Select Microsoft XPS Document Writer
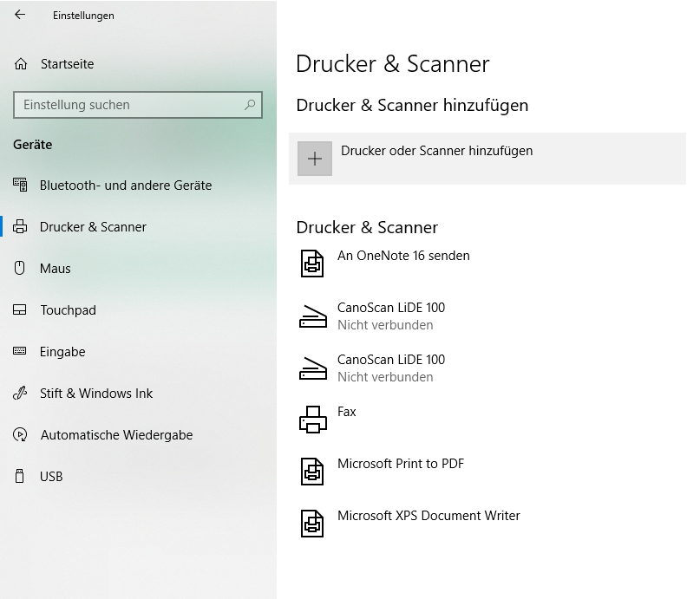Screen dimensions: 700x599 point(429,516)
